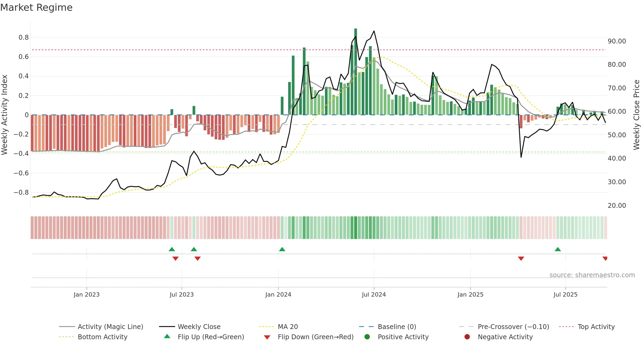This screenshot has height=362, width=644.
Task: Click the Pre-Crossover (−0.10) legend entry
Action: pos(504,327)
